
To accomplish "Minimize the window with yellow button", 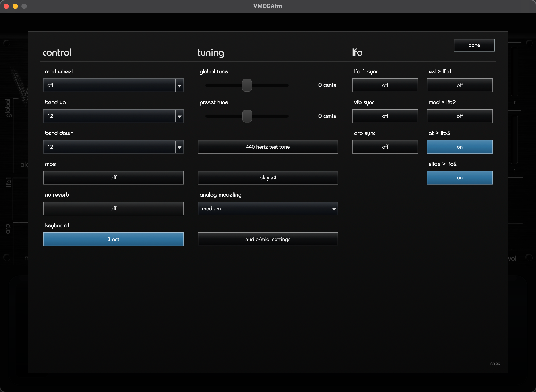I will [15, 6].
